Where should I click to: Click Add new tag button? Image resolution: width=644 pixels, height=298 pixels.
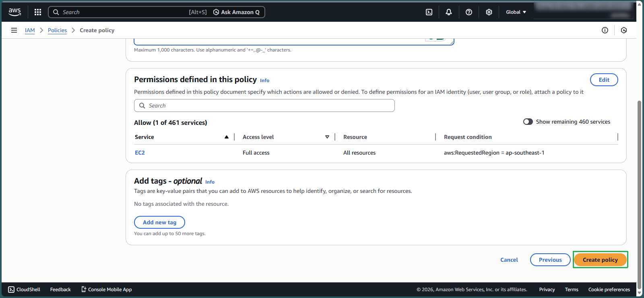159,222
